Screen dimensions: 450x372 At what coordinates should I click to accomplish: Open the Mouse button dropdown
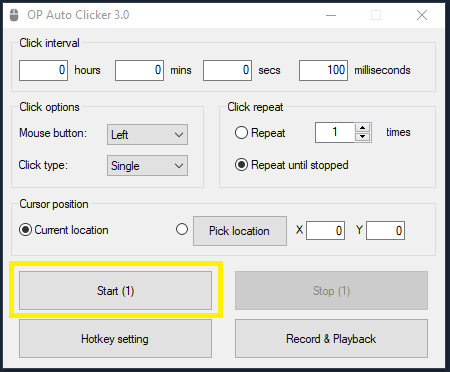[147, 135]
